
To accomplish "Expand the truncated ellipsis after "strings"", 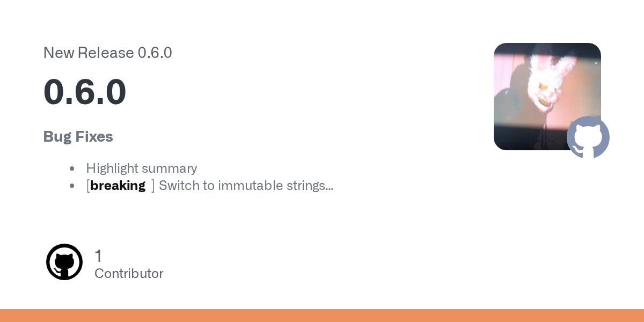I will [330, 187].
